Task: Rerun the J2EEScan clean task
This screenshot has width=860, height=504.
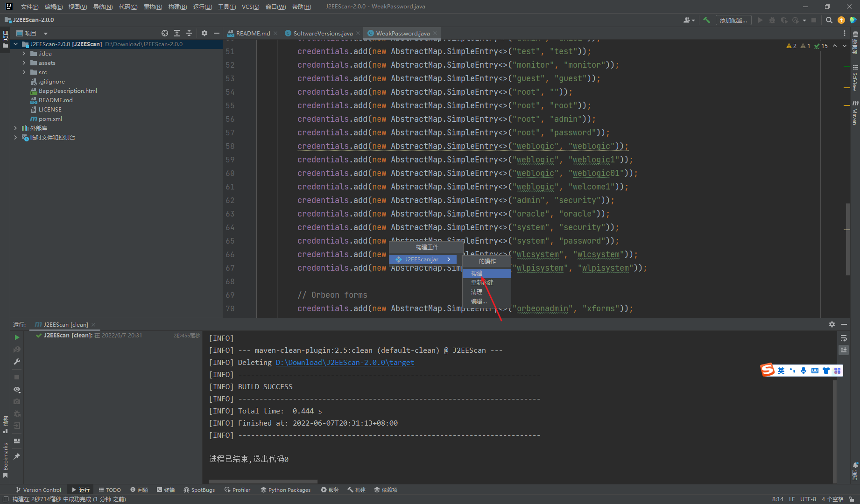Action: pyautogui.click(x=17, y=337)
